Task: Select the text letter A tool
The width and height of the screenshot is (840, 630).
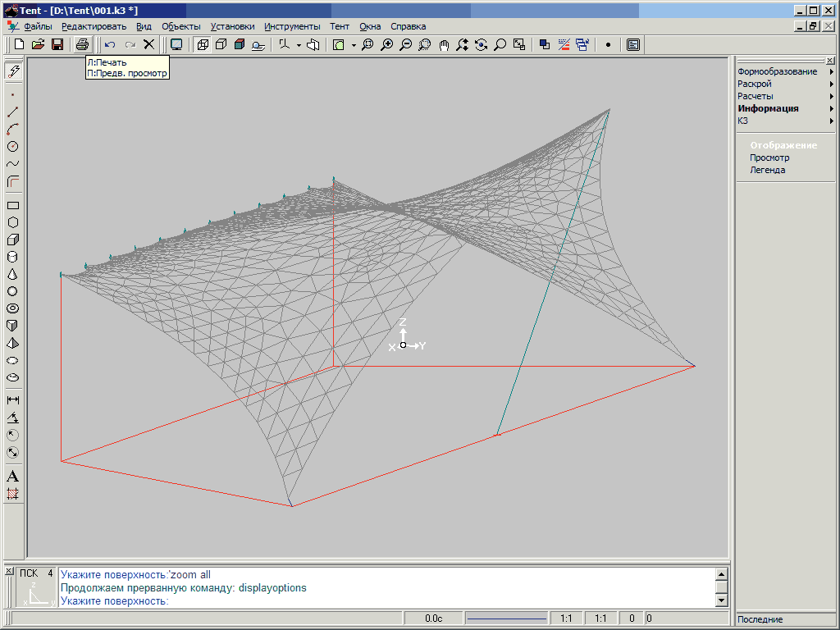Action: [13, 477]
